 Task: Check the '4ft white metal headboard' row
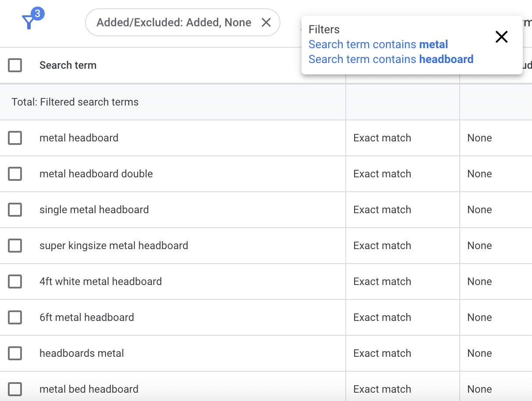15,281
